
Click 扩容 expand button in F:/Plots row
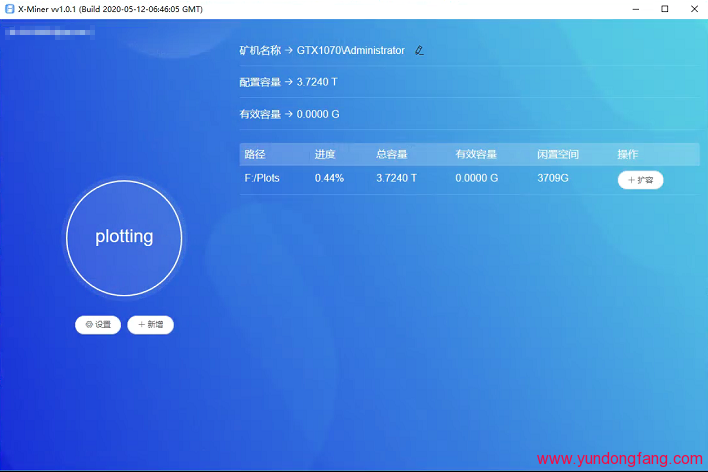[x=640, y=180]
